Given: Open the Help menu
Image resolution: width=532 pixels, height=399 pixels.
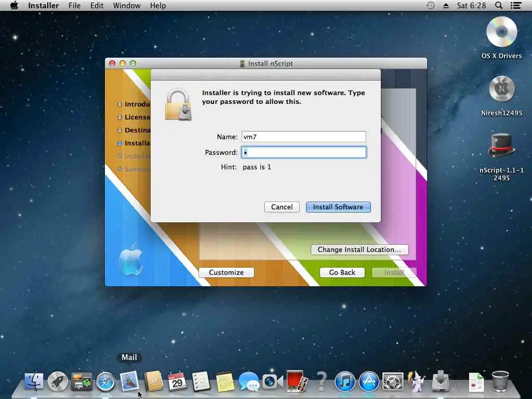Looking at the screenshot, I should click(x=158, y=5).
